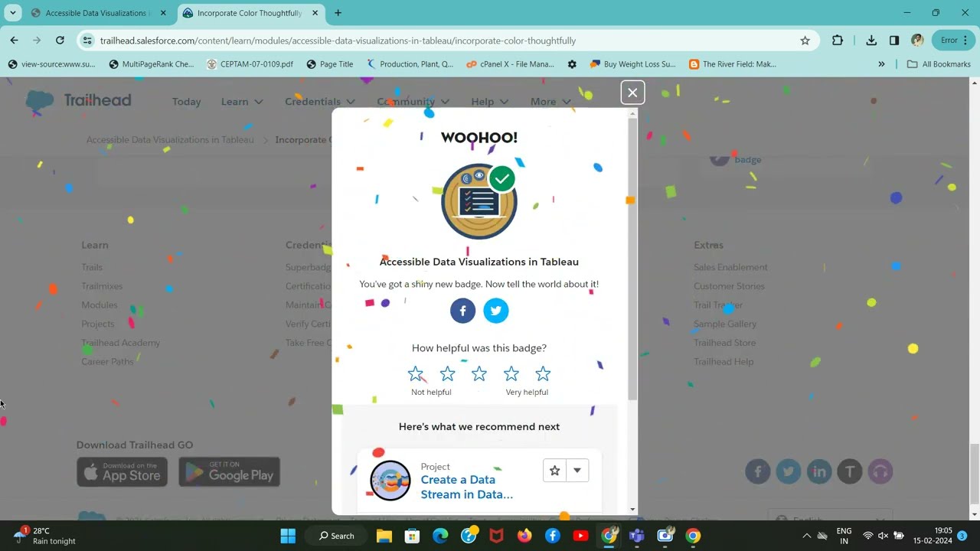Click the muted volume tray icon
The image size is (980, 551).
[x=884, y=536]
